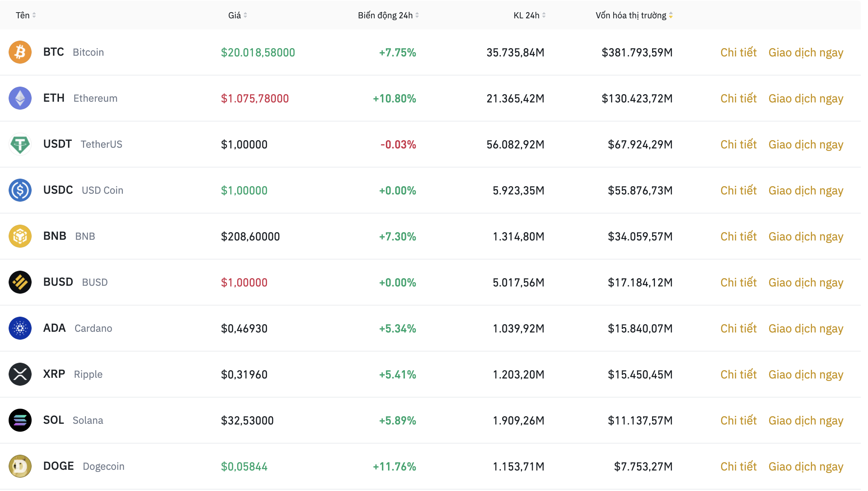Click the TetherUS coin logo
The width and height of the screenshot is (868, 491).
coord(20,144)
